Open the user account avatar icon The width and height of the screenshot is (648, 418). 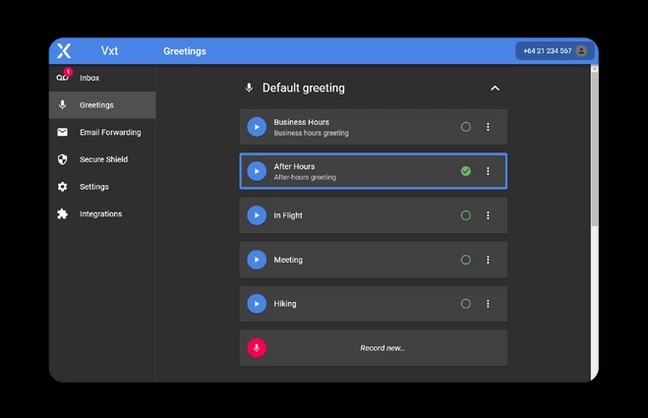[581, 51]
